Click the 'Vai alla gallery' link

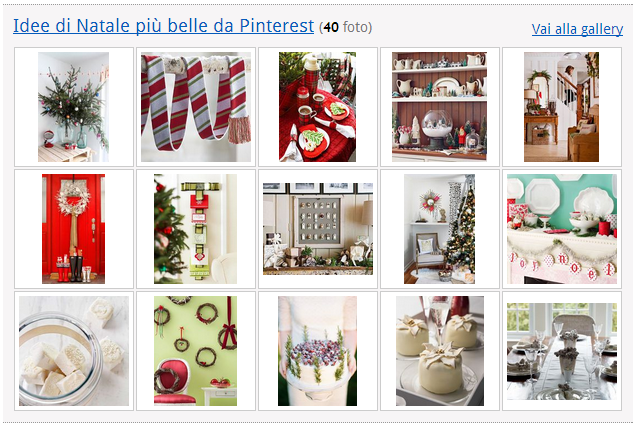[x=577, y=29]
